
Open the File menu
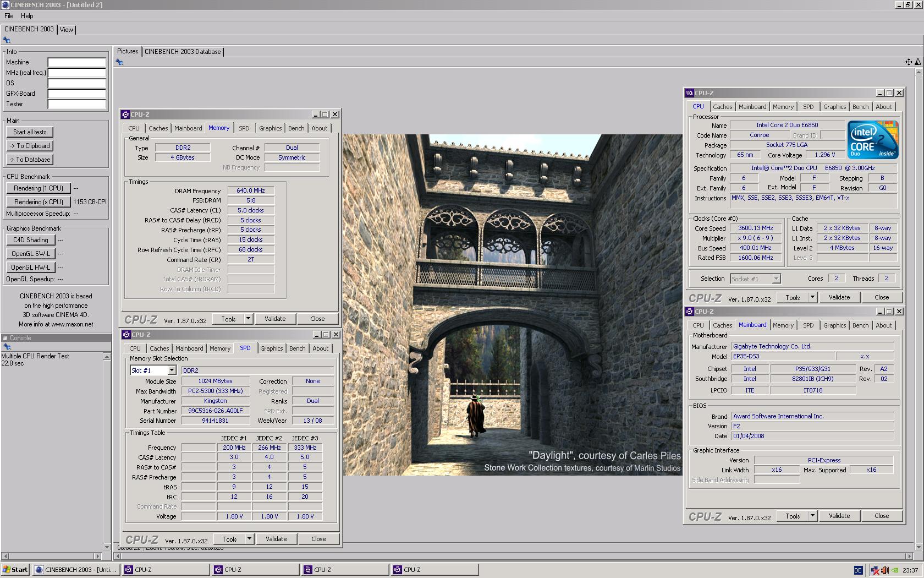click(x=9, y=16)
